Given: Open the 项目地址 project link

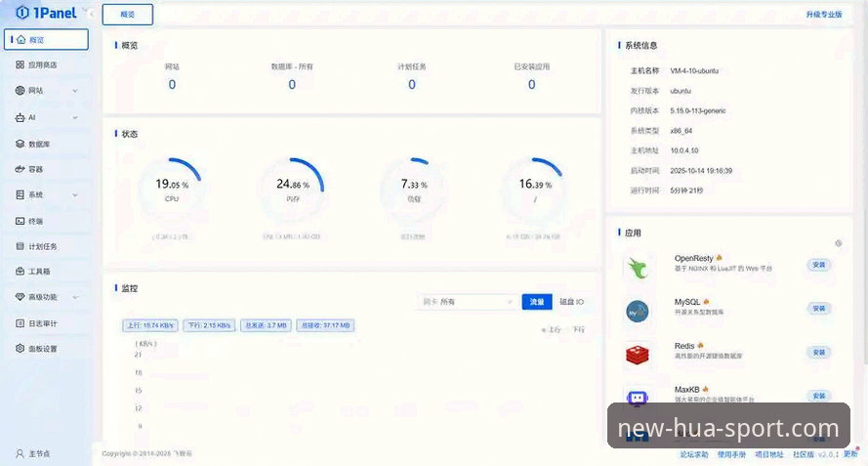Looking at the screenshot, I should tap(769, 454).
